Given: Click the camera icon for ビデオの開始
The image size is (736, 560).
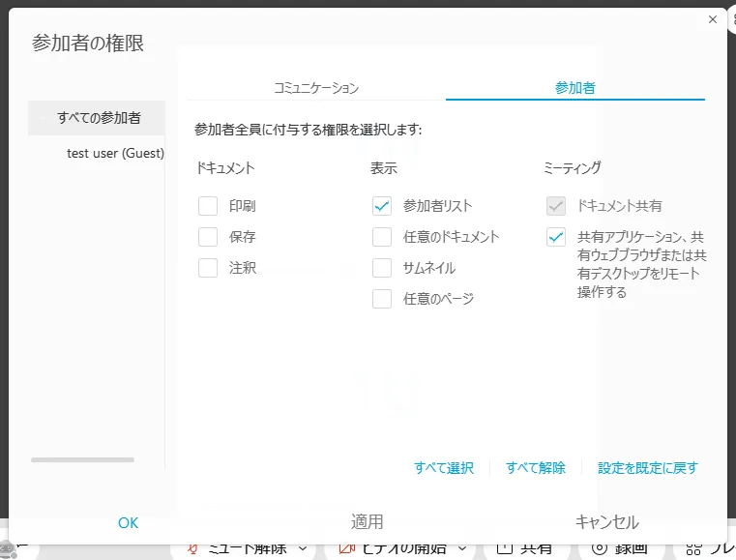Looking at the screenshot, I should pos(346,549).
